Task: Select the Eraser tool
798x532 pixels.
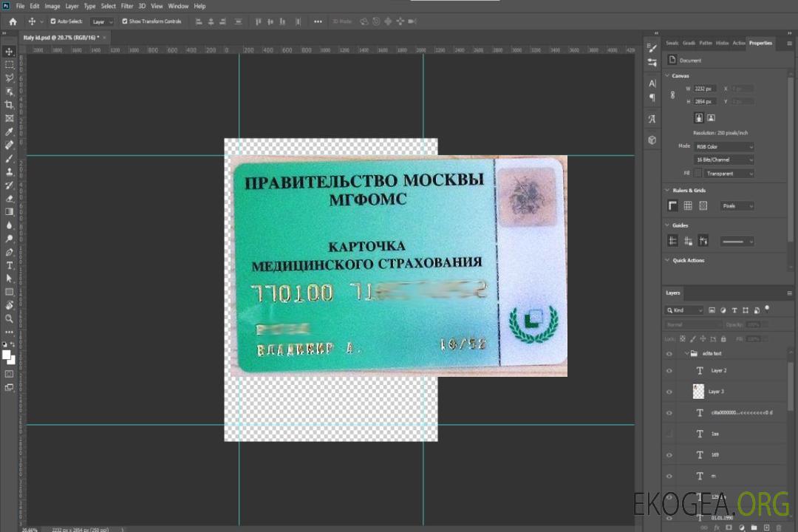Action: click(x=9, y=199)
